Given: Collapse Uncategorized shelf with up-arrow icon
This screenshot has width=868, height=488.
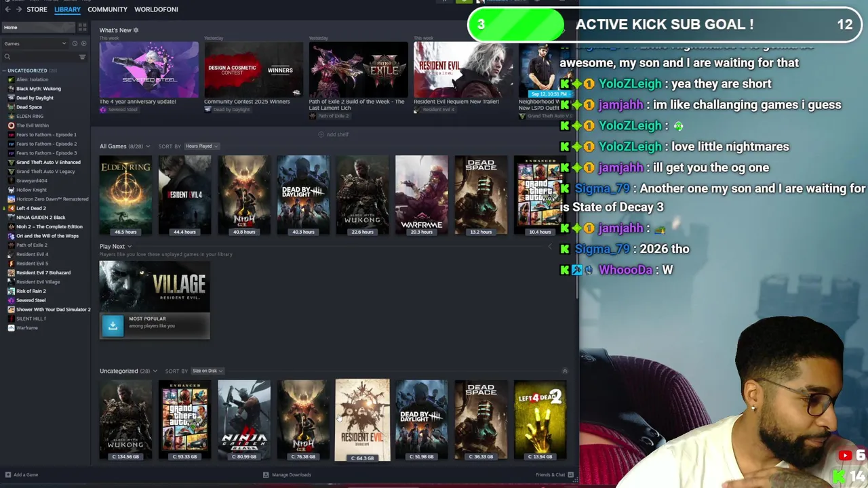Looking at the screenshot, I should coord(565,371).
